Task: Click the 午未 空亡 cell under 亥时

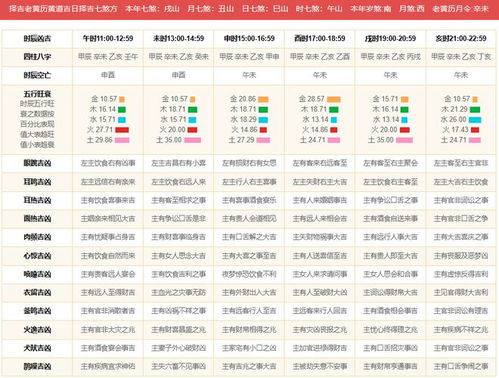Action: click(461, 75)
